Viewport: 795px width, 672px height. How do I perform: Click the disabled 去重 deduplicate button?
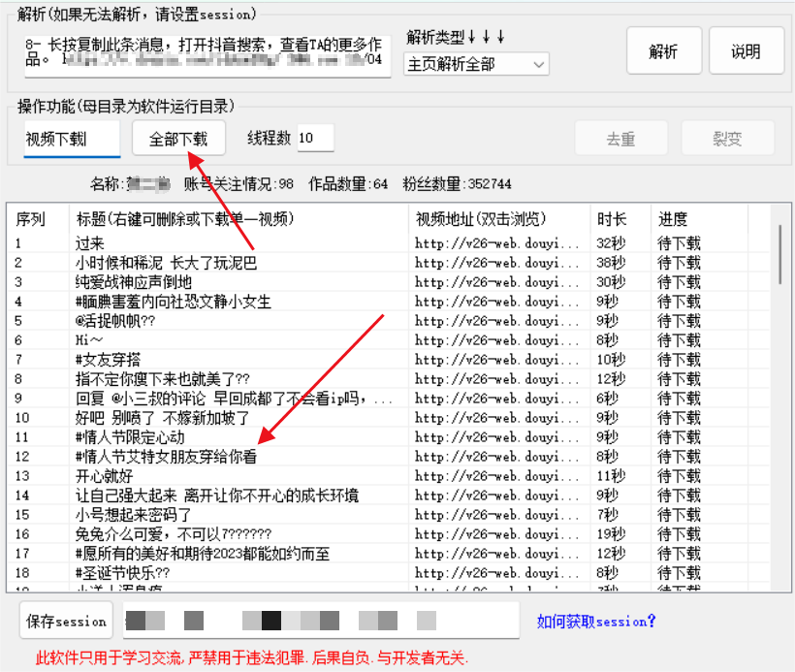[621, 139]
